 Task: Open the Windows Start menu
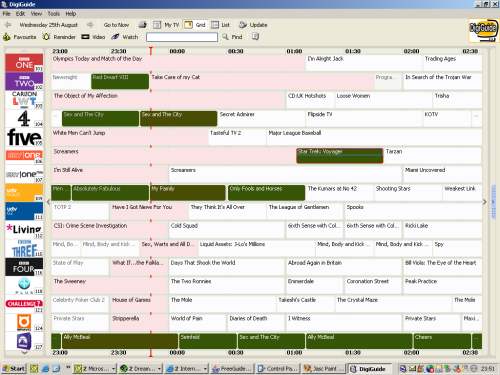coord(13,368)
